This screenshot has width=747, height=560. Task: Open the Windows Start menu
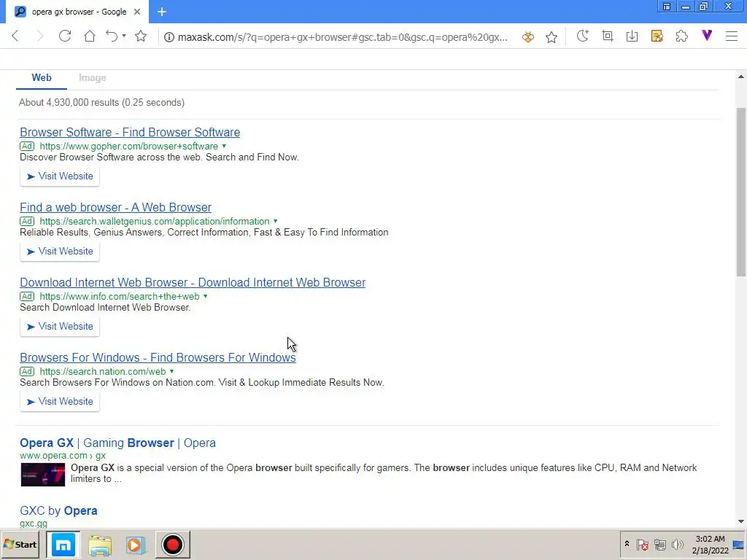pyautogui.click(x=20, y=545)
